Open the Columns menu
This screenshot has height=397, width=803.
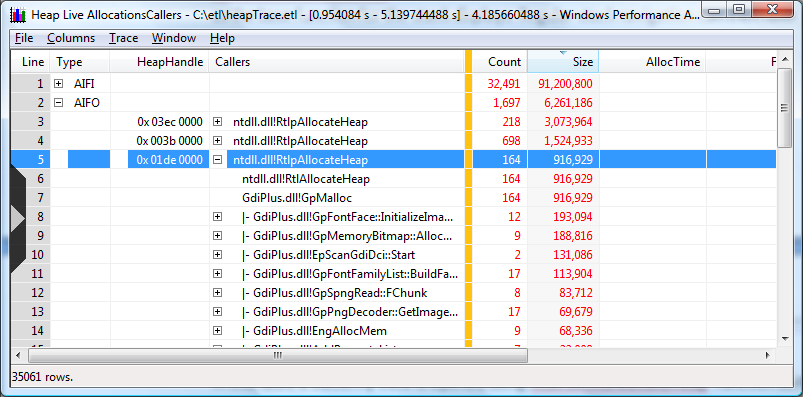click(x=71, y=38)
